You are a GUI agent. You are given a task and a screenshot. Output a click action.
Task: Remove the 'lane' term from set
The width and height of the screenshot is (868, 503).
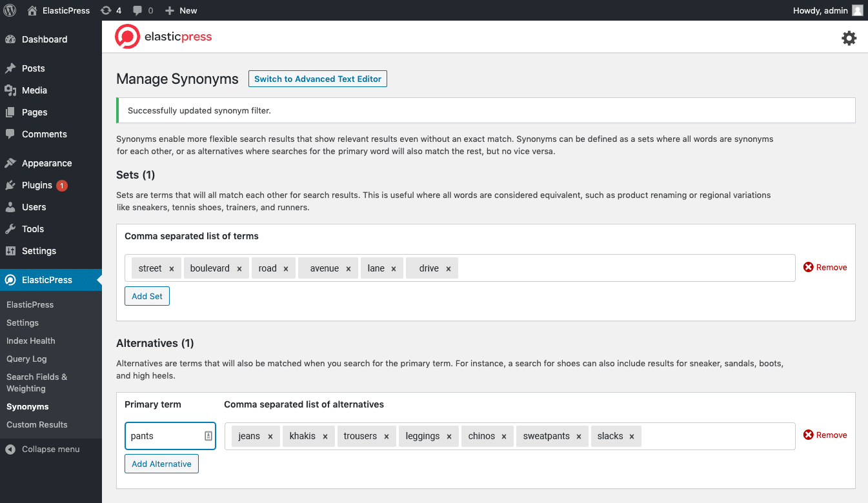394,269
